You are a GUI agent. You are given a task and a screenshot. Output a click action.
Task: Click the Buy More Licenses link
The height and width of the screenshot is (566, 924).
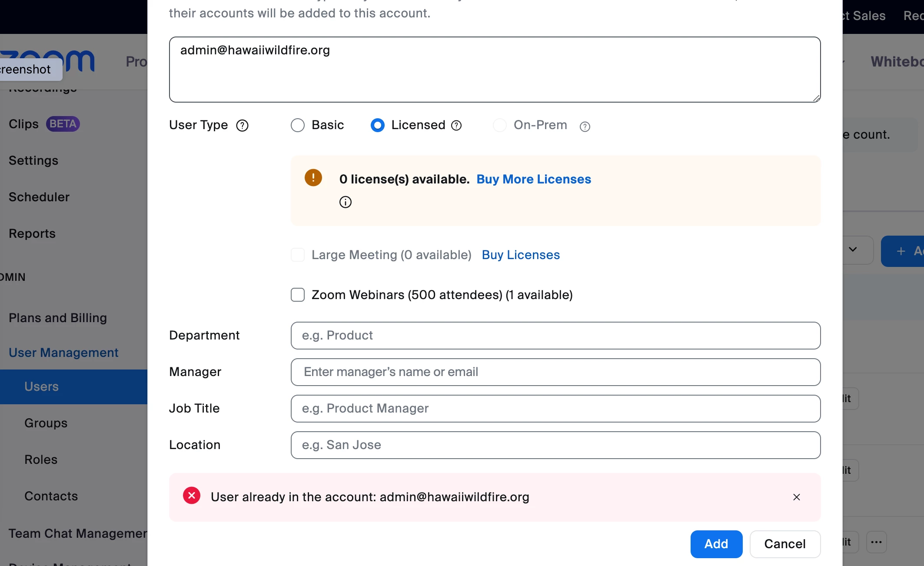coord(534,179)
